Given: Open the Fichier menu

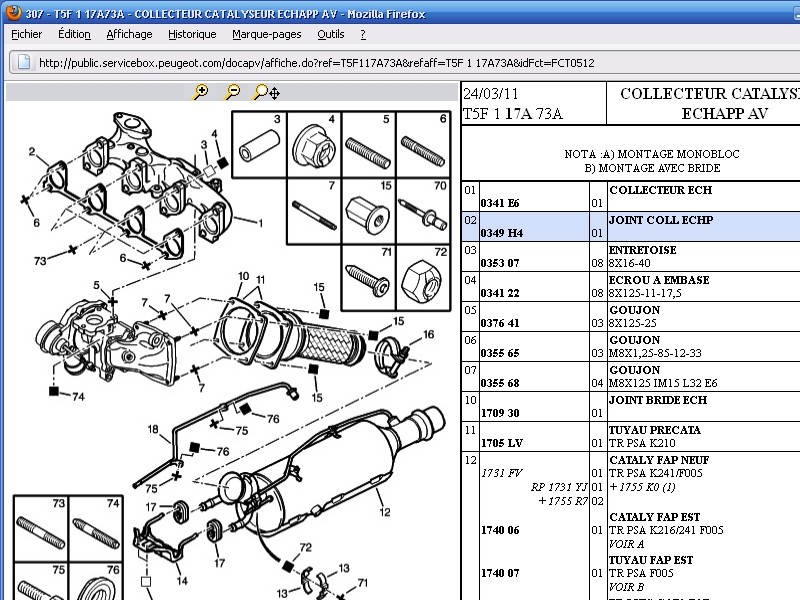Looking at the screenshot, I should click(x=27, y=34).
